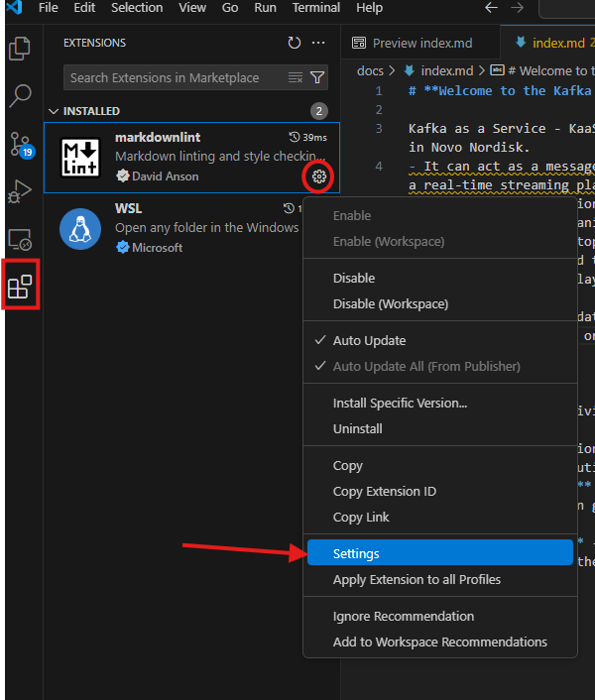595x700 pixels.
Task: Click the WSL extension penguin logo
Action: click(80, 229)
